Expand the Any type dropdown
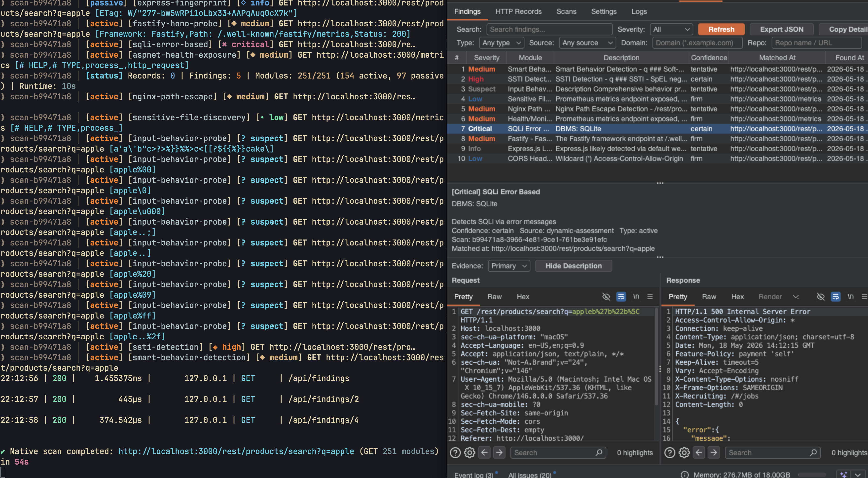Image resolution: width=868 pixels, height=478 pixels. tap(501, 43)
